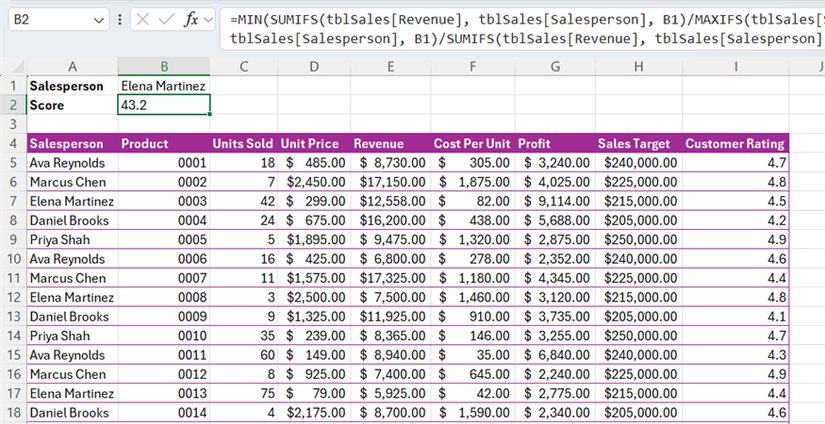This screenshot has height=424, width=825.
Task: Select column H header
Action: [639, 66]
